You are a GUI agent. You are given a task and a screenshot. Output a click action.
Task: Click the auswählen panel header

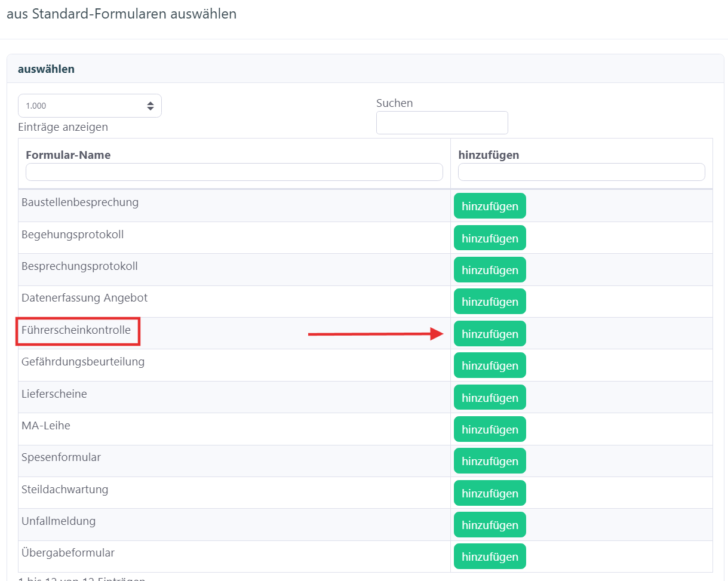coord(47,69)
